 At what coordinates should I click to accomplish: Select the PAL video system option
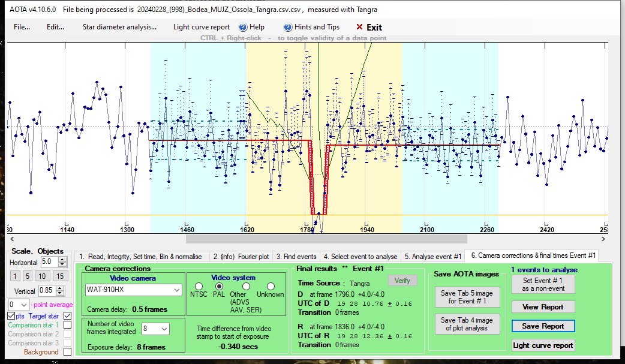219,286
